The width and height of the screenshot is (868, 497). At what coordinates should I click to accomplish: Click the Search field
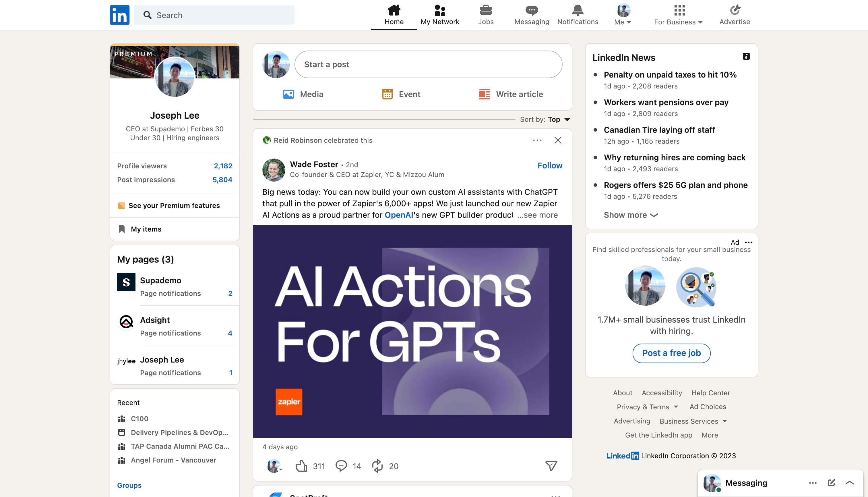click(214, 15)
